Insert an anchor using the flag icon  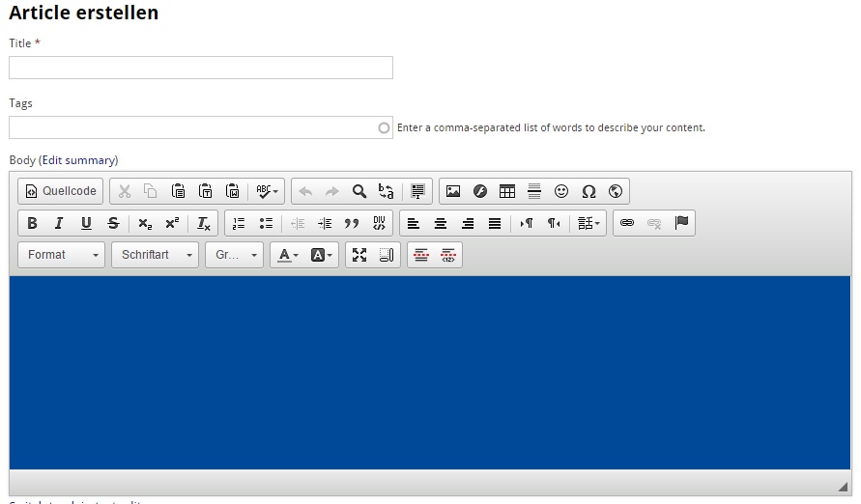[x=681, y=223]
